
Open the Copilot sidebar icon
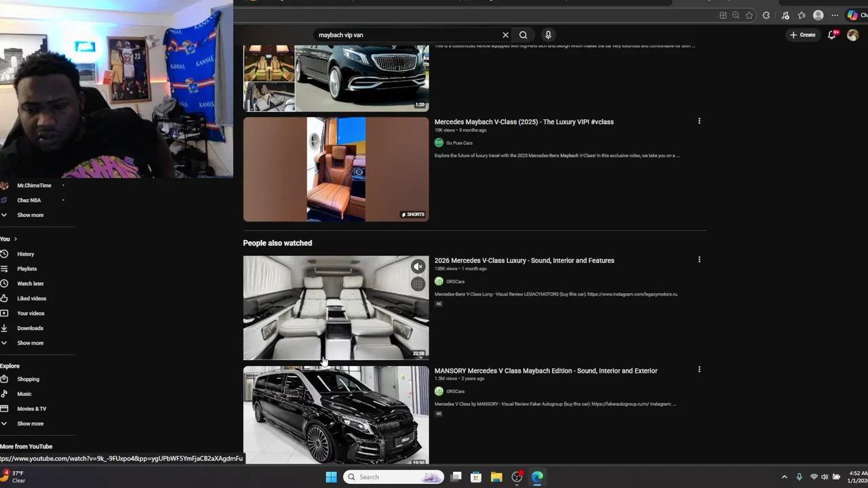tap(852, 16)
